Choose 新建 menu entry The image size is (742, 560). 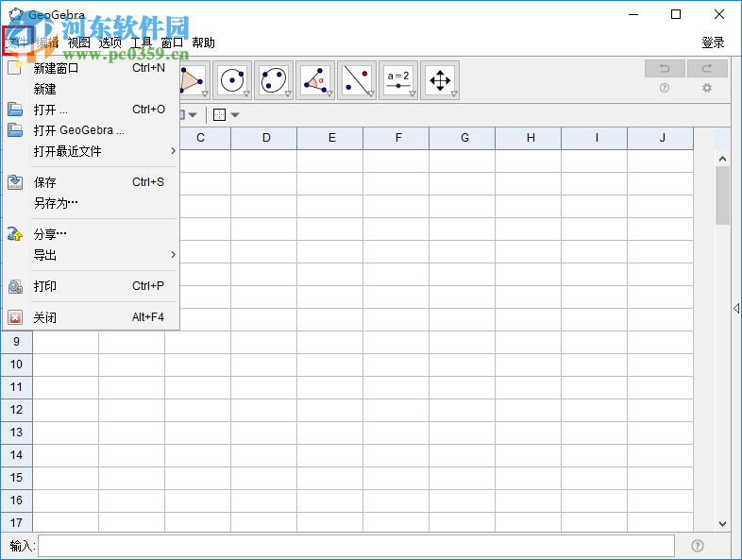coord(92,89)
